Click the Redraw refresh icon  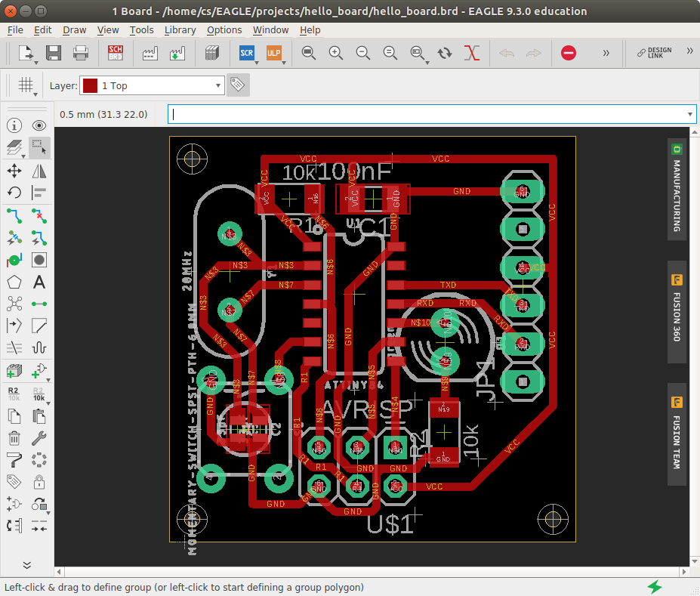pyautogui.click(x=445, y=53)
